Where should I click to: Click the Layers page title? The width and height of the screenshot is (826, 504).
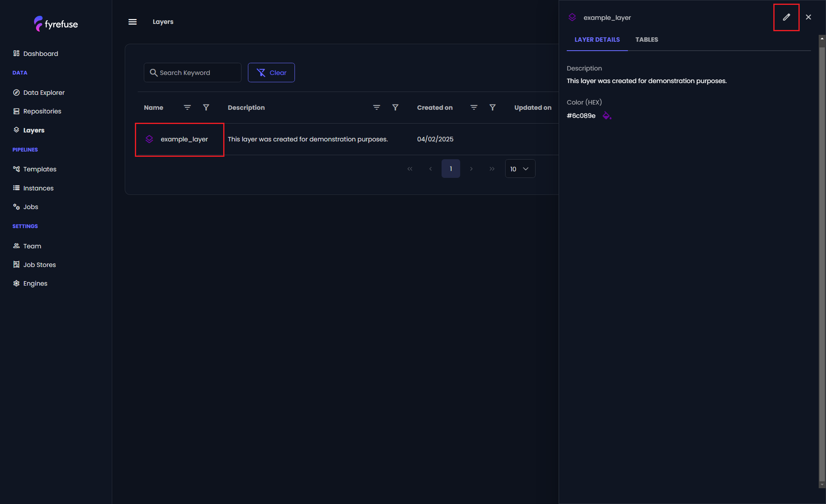point(163,22)
